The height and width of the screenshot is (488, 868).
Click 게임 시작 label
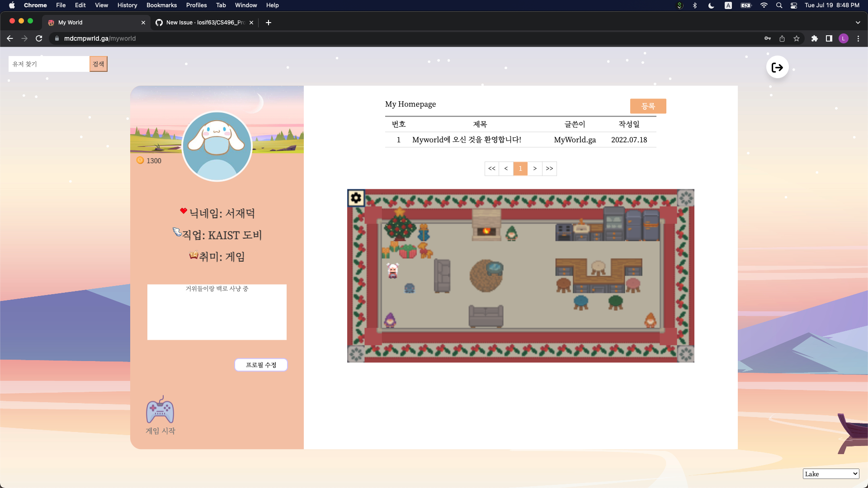pyautogui.click(x=160, y=431)
